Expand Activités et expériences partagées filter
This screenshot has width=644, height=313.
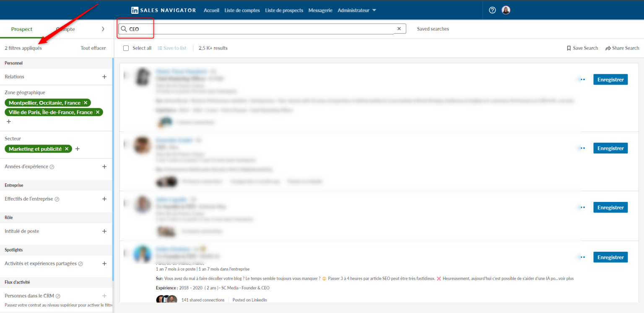point(104,264)
